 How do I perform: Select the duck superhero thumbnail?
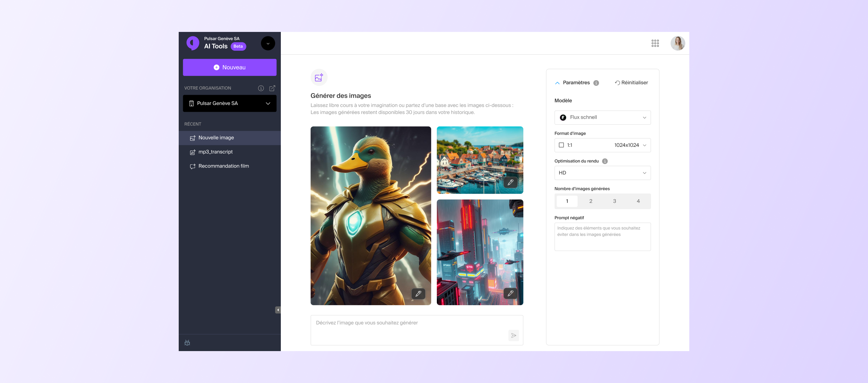(370, 216)
